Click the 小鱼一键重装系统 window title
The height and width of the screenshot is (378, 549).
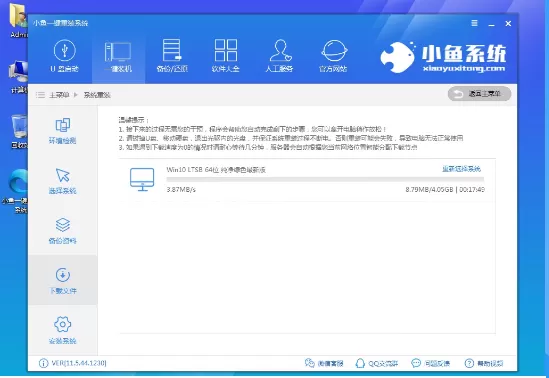point(61,23)
